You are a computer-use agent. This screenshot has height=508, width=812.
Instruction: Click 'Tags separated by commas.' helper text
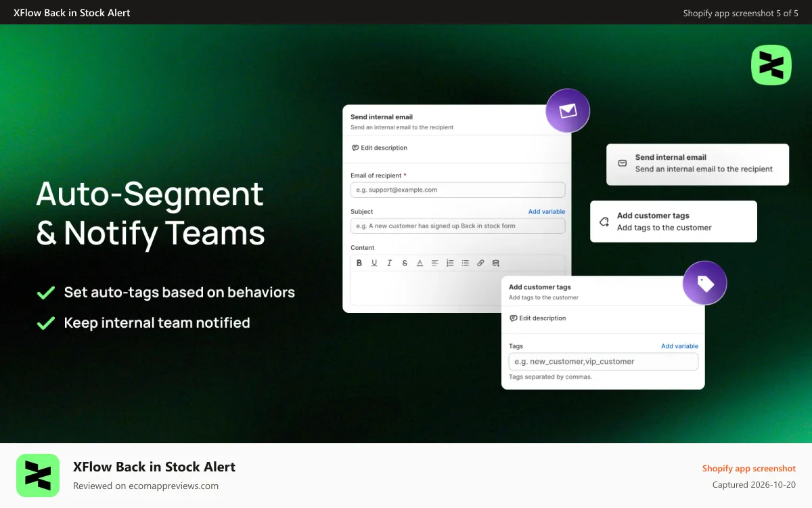tap(550, 377)
